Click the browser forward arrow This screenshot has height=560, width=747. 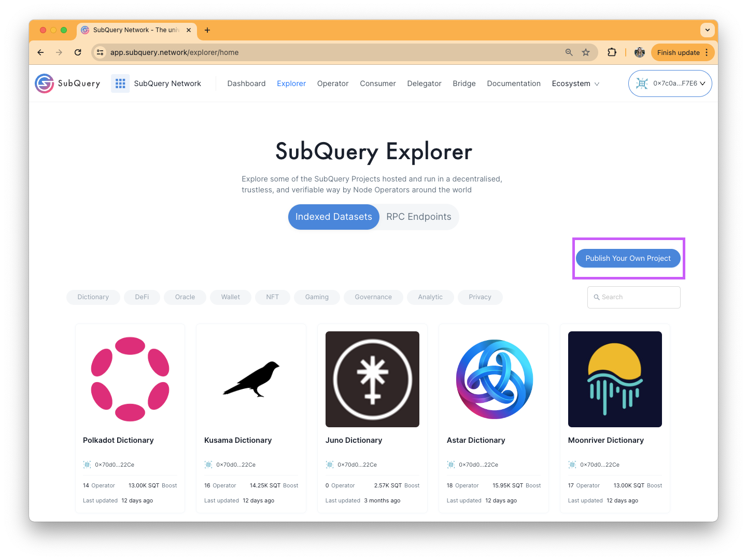(59, 52)
